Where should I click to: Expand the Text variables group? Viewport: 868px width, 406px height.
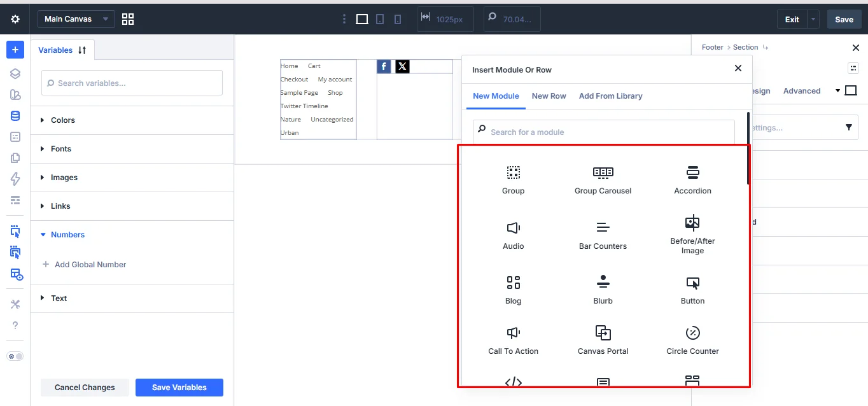tap(132, 298)
